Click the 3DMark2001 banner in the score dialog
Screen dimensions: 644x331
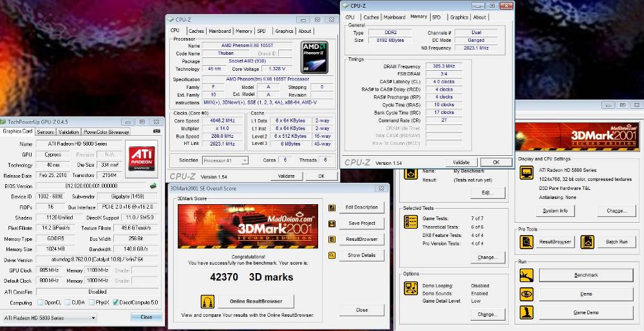click(x=248, y=226)
